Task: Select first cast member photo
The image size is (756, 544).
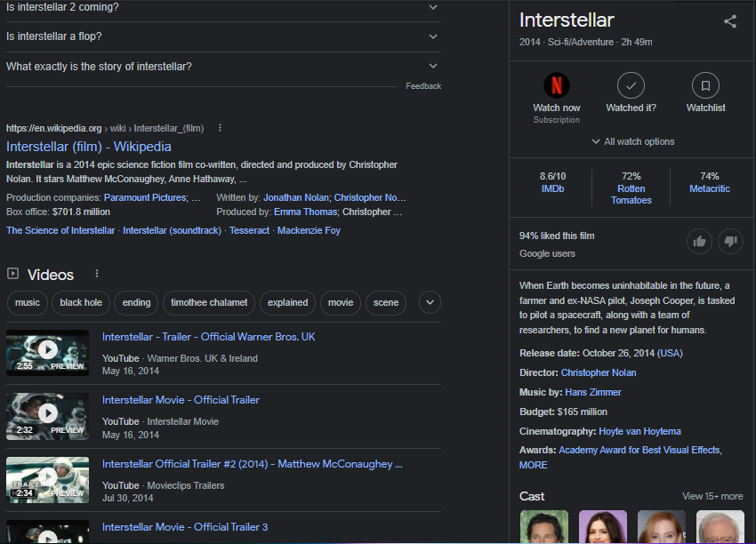Action: (543, 526)
